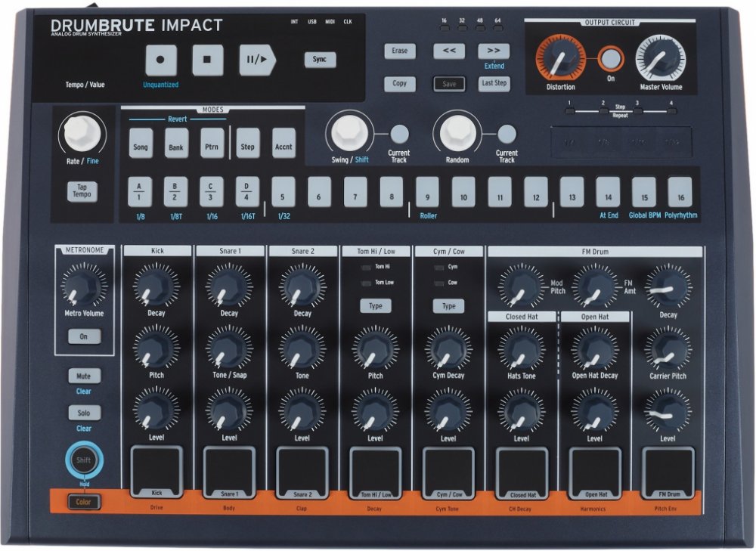
Task: Toggle Mute for the track
Action: click(83, 376)
